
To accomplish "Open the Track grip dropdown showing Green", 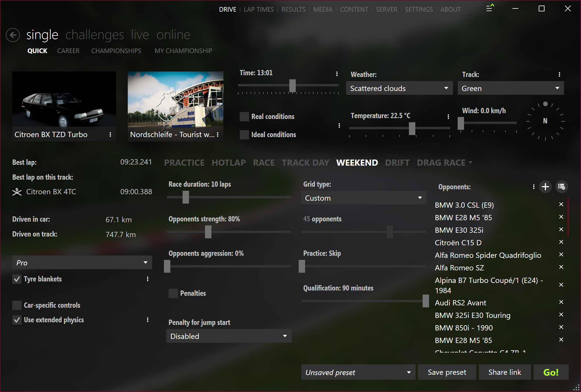I will tap(510, 88).
